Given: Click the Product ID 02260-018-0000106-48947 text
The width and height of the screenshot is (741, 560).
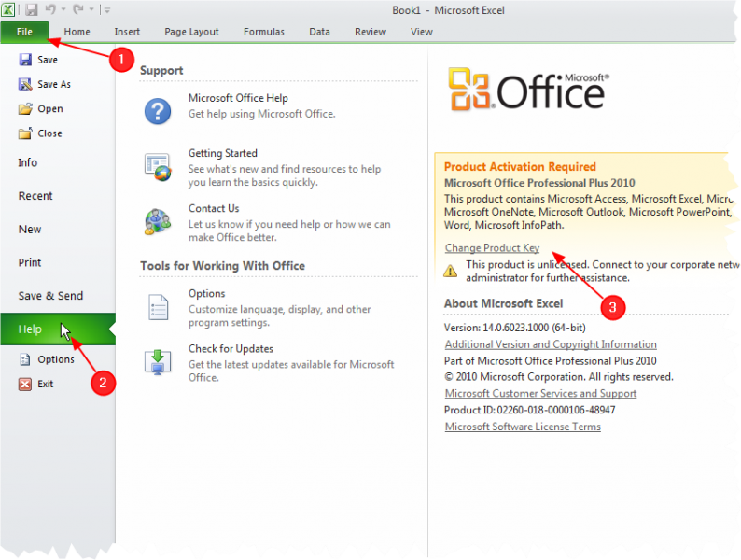Looking at the screenshot, I should 530,410.
